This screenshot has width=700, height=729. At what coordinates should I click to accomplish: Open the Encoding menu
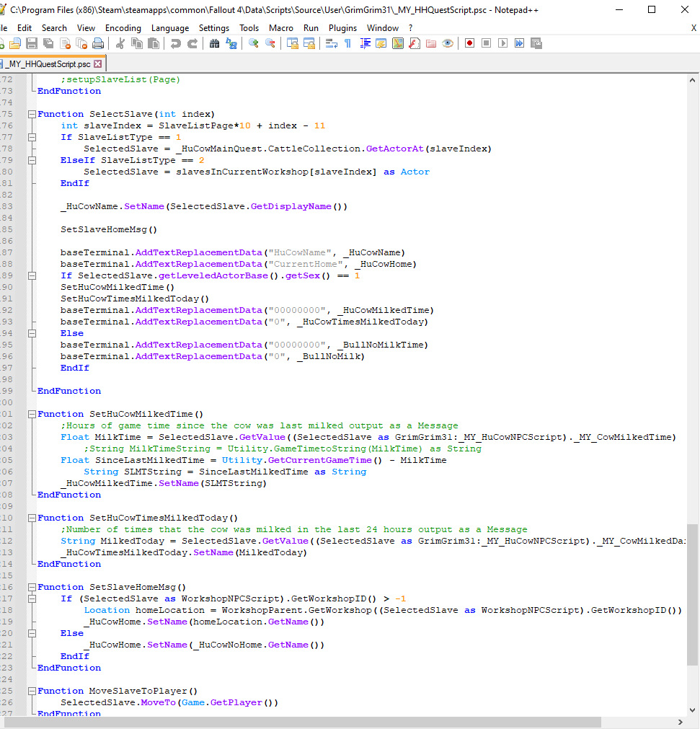123,28
